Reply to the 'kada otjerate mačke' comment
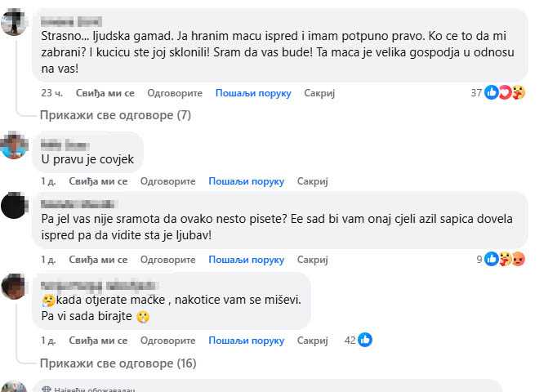 click(x=167, y=341)
